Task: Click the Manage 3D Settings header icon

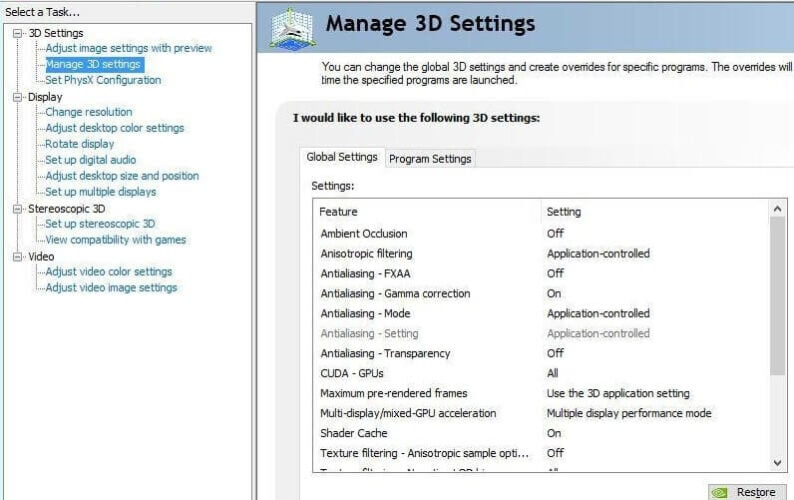Action: tap(292, 27)
